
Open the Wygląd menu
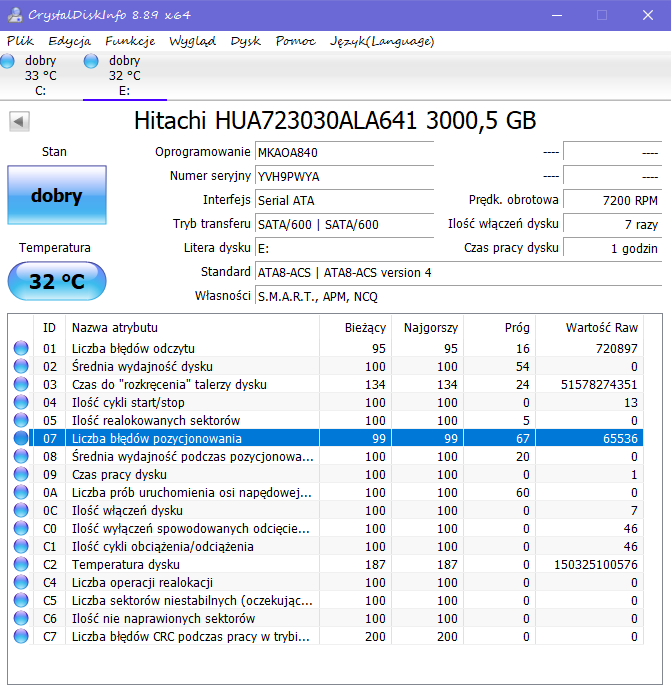pyautogui.click(x=192, y=41)
